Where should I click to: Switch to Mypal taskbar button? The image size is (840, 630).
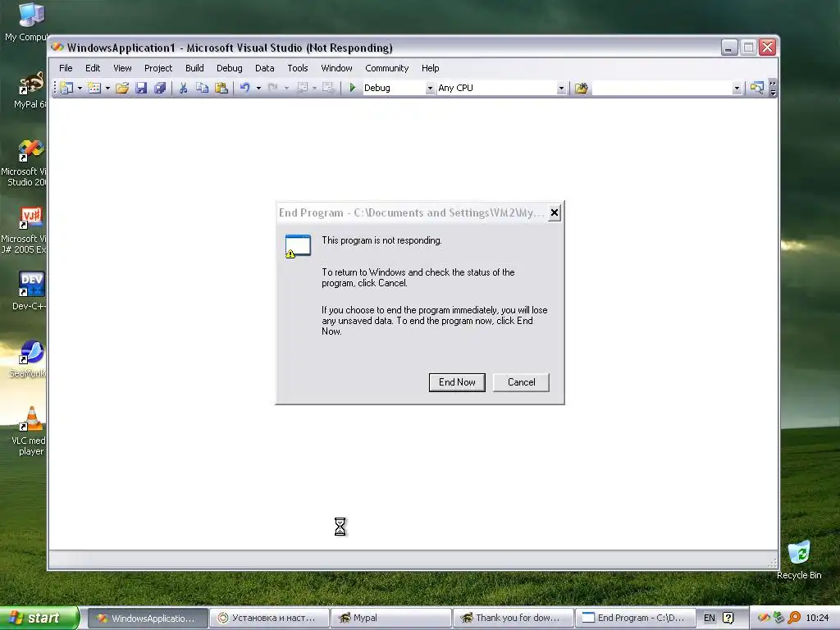(x=391, y=619)
